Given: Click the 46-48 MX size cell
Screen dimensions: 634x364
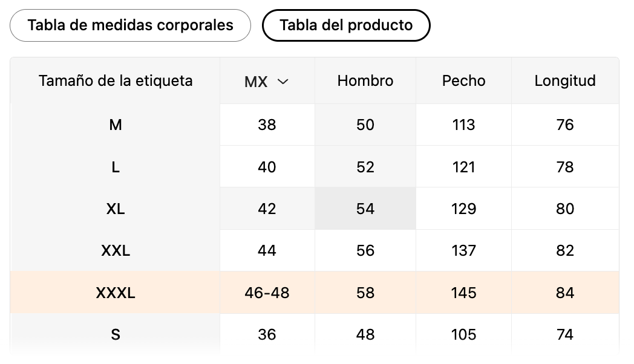Looking at the screenshot, I should [267, 293].
